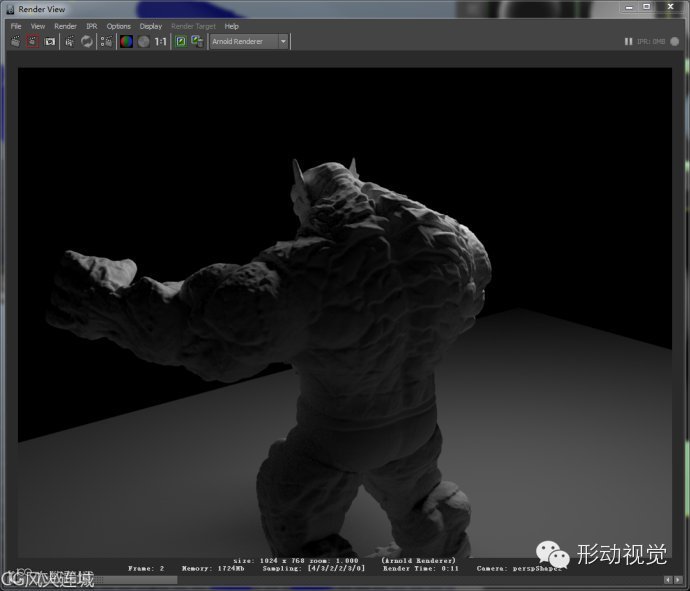Set real size with the 1:1 button

(161, 41)
